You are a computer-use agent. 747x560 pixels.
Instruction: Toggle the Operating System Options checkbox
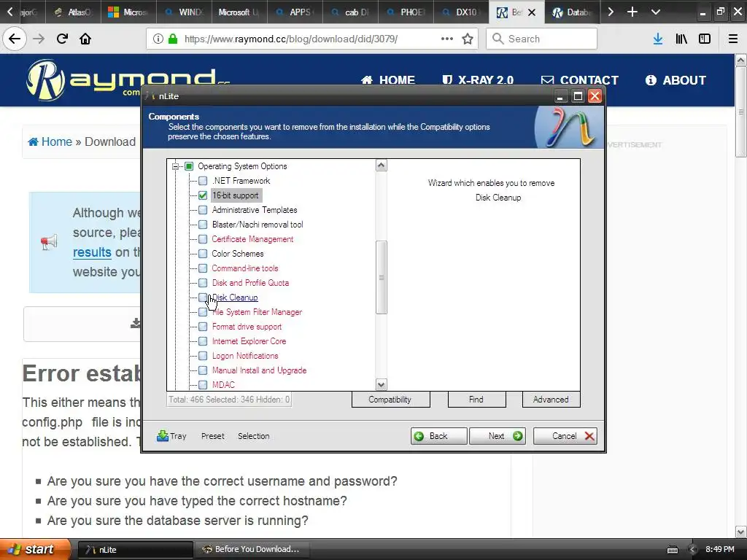(x=189, y=166)
